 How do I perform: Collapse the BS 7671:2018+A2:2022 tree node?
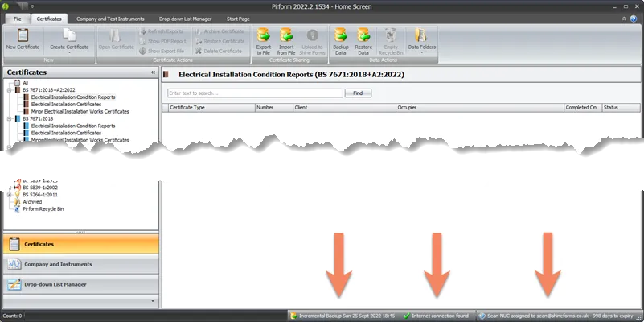coord(7,89)
